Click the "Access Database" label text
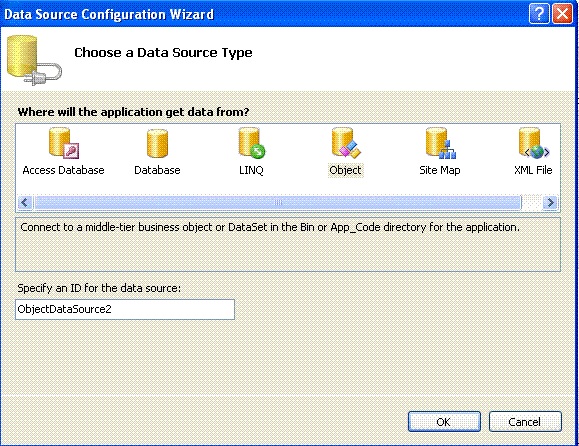This screenshot has width=579, height=446. pyautogui.click(x=64, y=170)
